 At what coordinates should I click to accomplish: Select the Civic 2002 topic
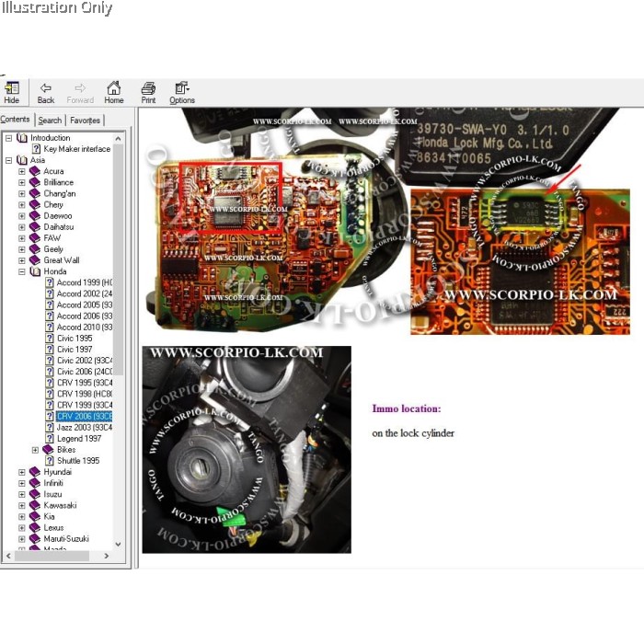tap(84, 361)
